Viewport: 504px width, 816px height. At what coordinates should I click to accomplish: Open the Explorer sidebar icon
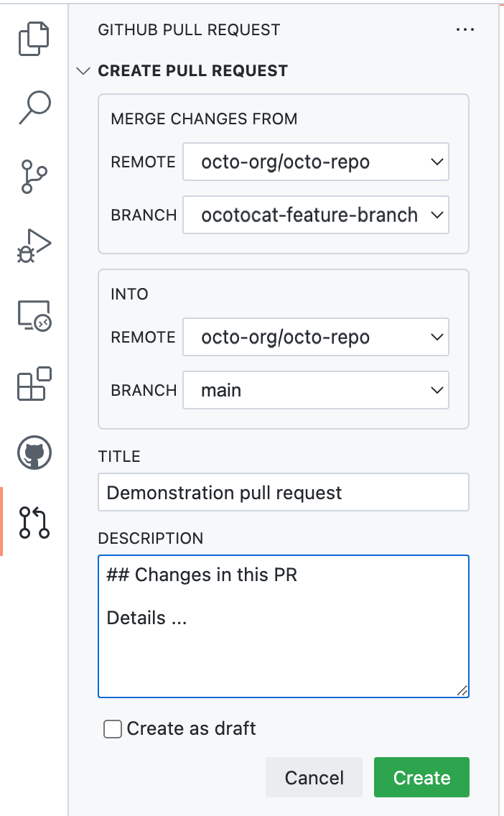click(x=34, y=37)
